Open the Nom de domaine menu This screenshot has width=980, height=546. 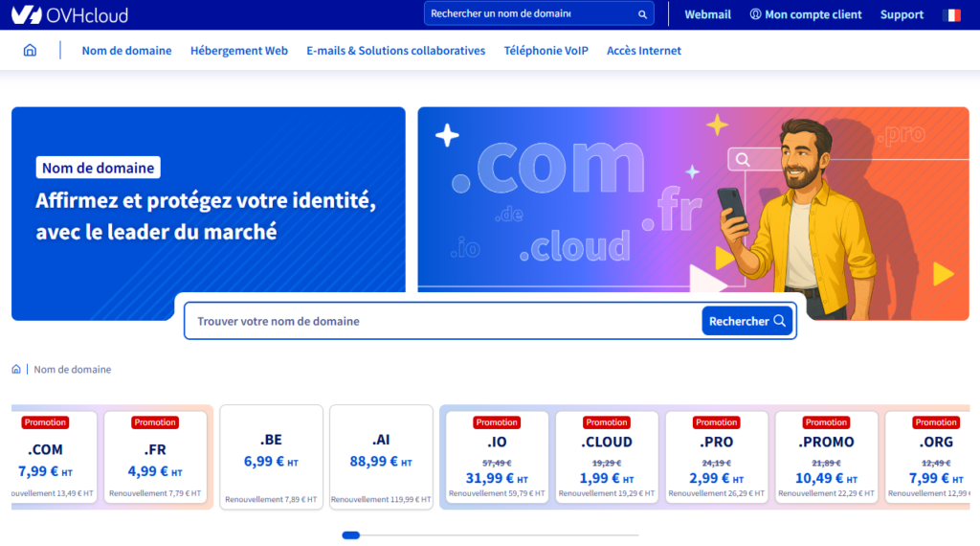pos(126,51)
